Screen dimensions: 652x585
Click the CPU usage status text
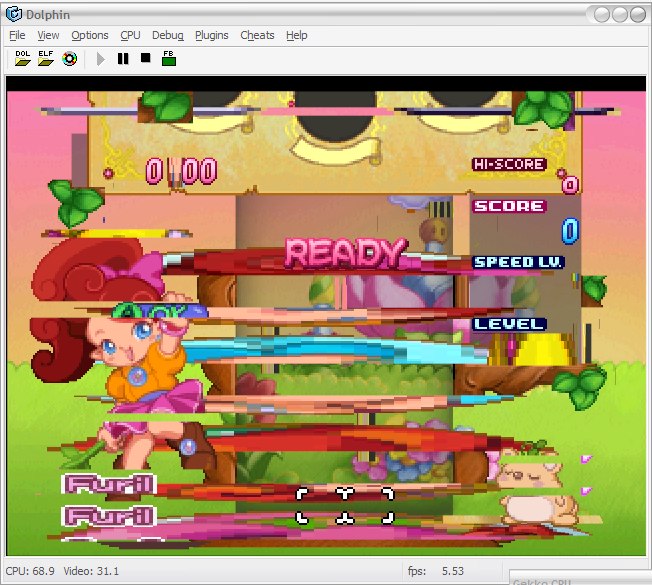28,571
